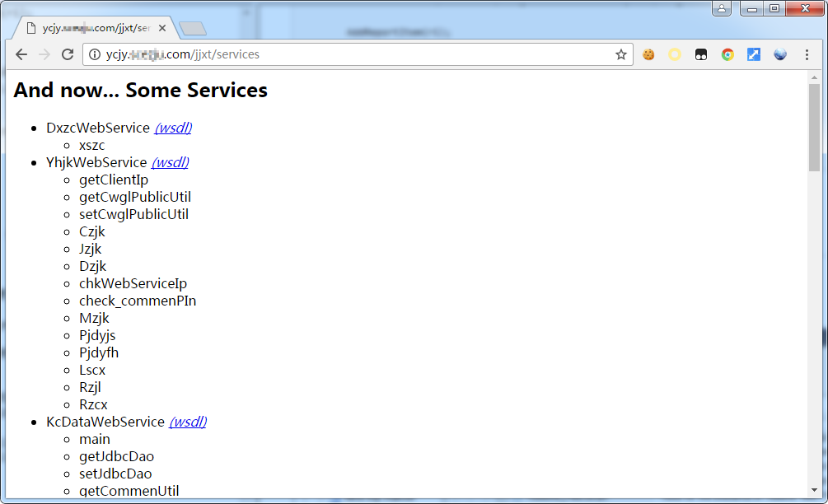This screenshot has height=504, width=828.
Task: Open a new tab
Action: click(192, 29)
